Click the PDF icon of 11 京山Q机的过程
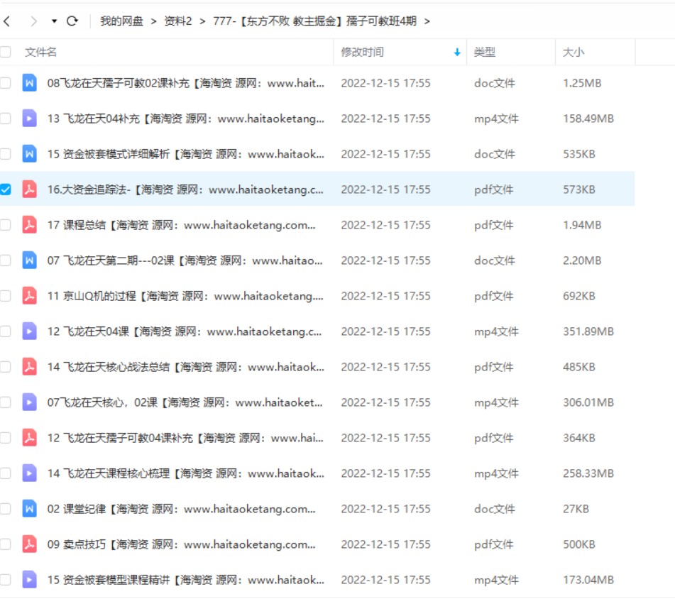Viewport: 675px width, 616px height. tap(29, 296)
